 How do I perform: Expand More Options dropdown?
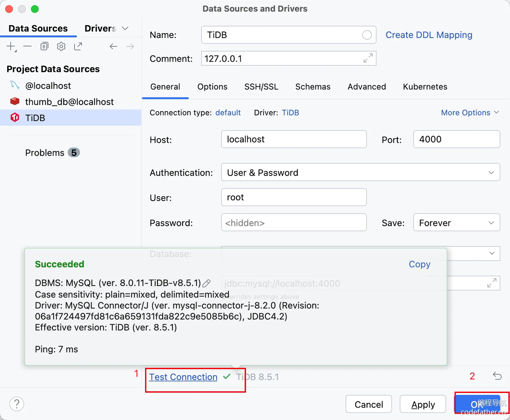[470, 113]
